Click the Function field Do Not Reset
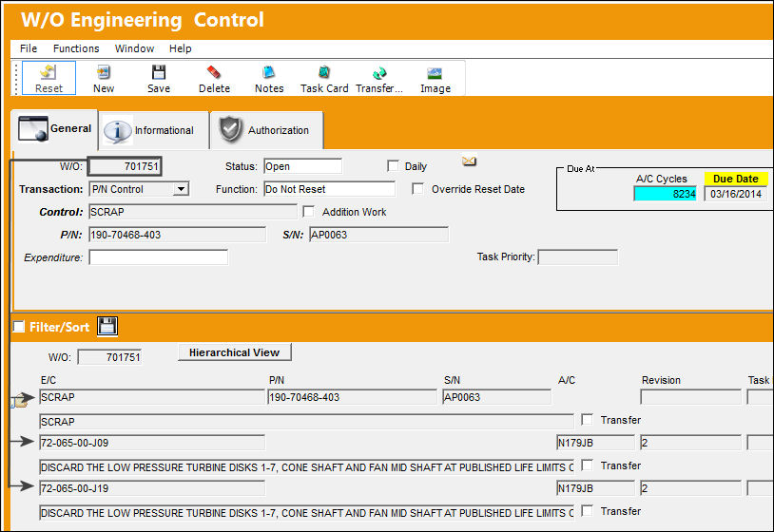The image size is (774, 532). pos(329,189)
